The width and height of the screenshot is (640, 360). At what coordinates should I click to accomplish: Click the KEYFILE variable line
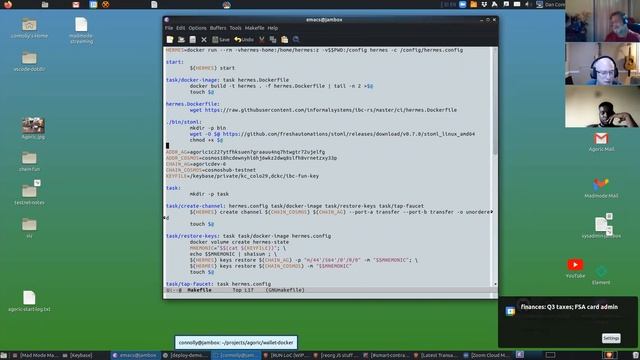[242, 176]
